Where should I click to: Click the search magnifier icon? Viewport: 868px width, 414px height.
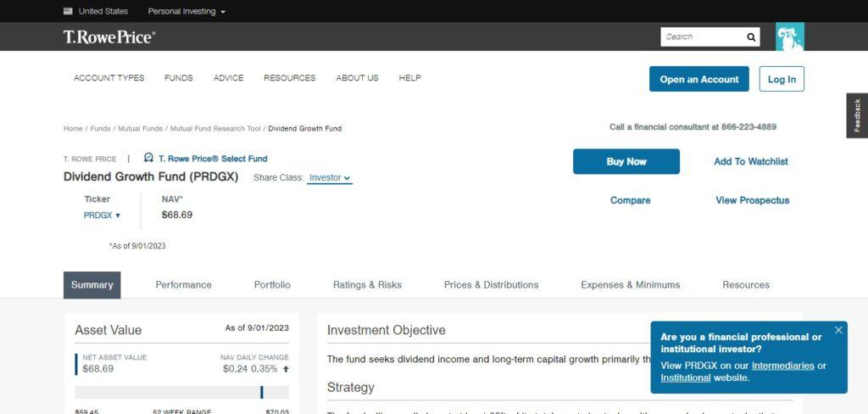coord(751,37)
